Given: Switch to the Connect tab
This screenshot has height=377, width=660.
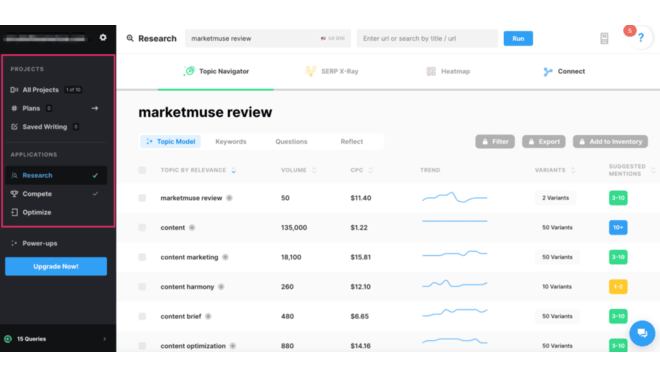Looking at the screenshot, I should tap(564, 71).
